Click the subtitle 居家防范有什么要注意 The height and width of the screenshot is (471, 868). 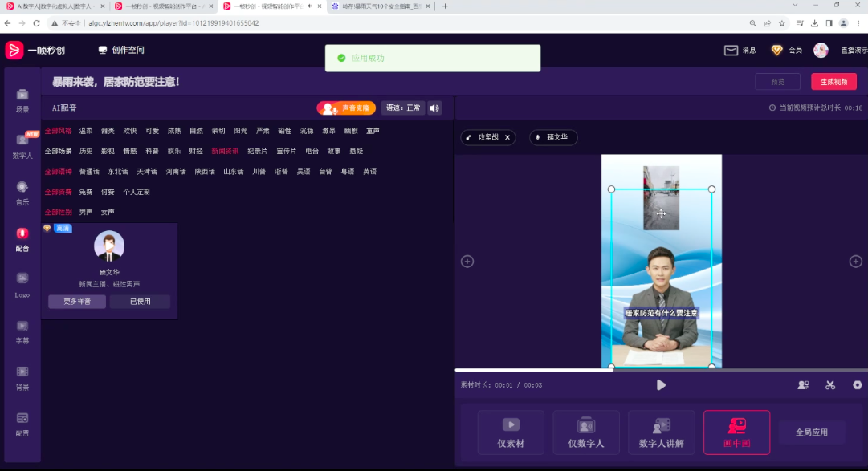[x=661, y=313]
